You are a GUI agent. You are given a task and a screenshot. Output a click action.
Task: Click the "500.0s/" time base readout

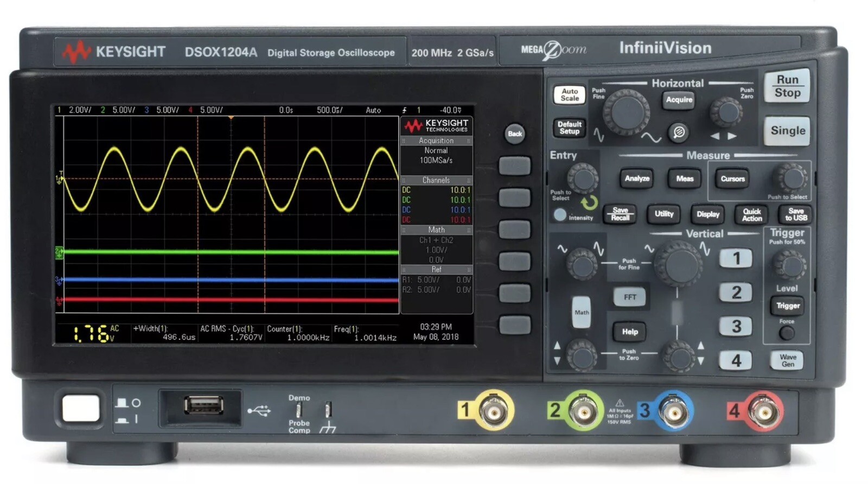(x=329, y=110)
